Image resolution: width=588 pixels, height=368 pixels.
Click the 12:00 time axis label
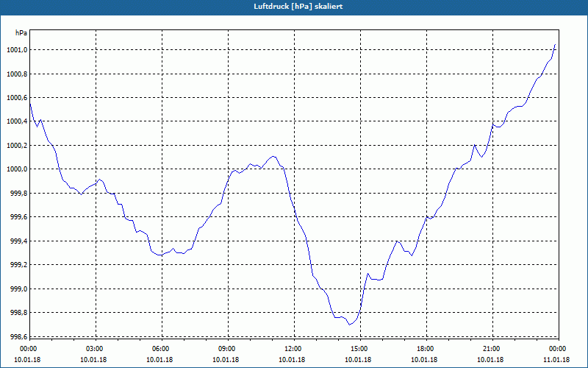tap(294, 349)
